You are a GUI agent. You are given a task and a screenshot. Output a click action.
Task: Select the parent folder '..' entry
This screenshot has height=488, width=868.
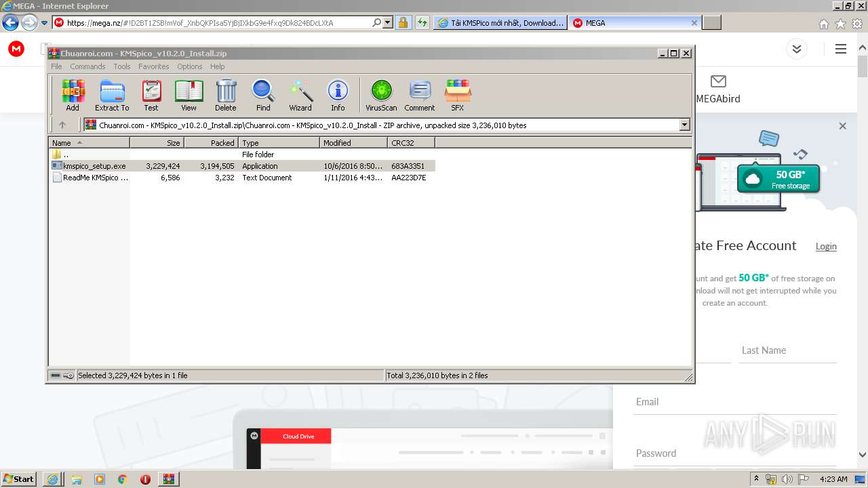[65, 155]
